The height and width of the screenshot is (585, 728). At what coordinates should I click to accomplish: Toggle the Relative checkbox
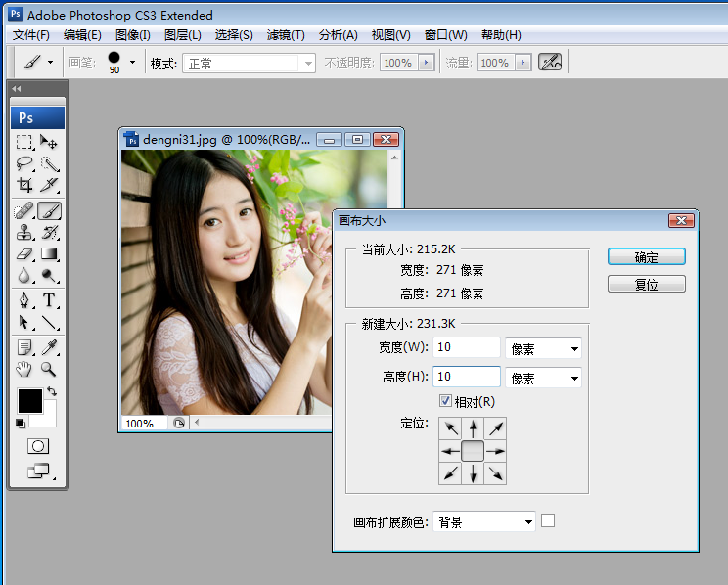click(445, 401)
